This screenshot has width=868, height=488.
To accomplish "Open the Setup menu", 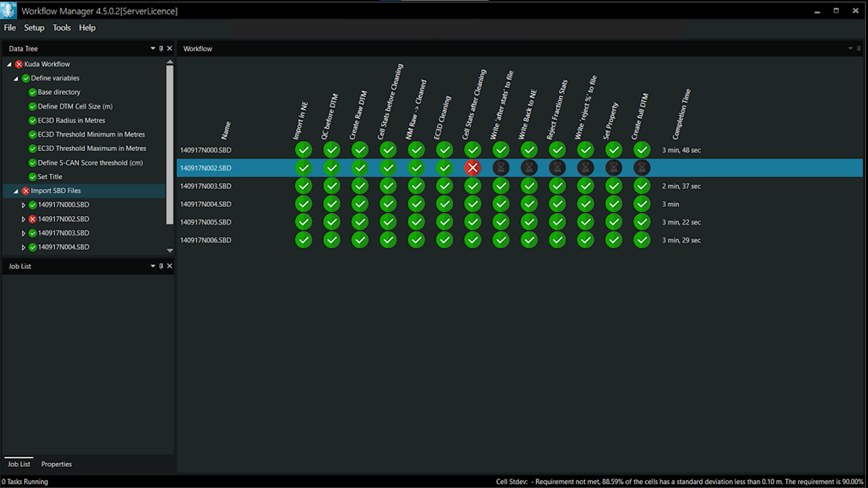I will (34, 28).
